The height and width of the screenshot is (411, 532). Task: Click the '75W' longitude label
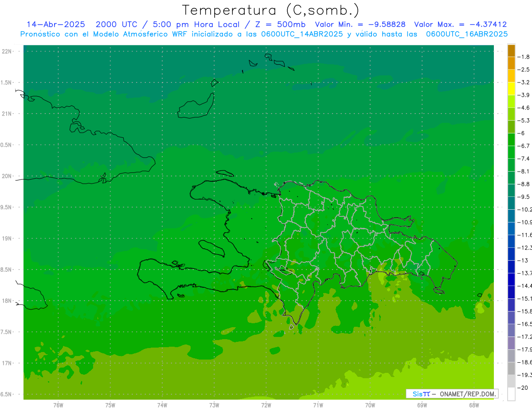(110, 405)
